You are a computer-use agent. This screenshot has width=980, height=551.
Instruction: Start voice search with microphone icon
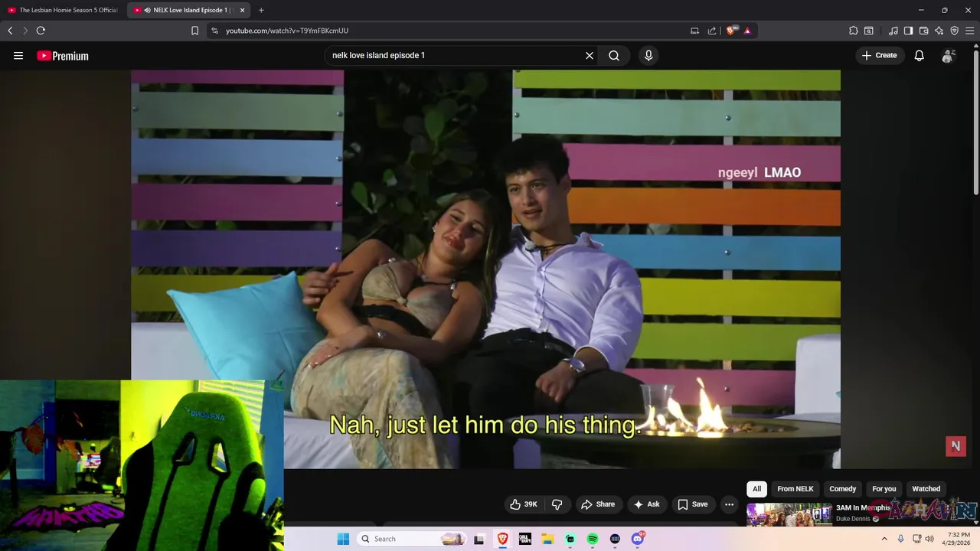(648, 56)
